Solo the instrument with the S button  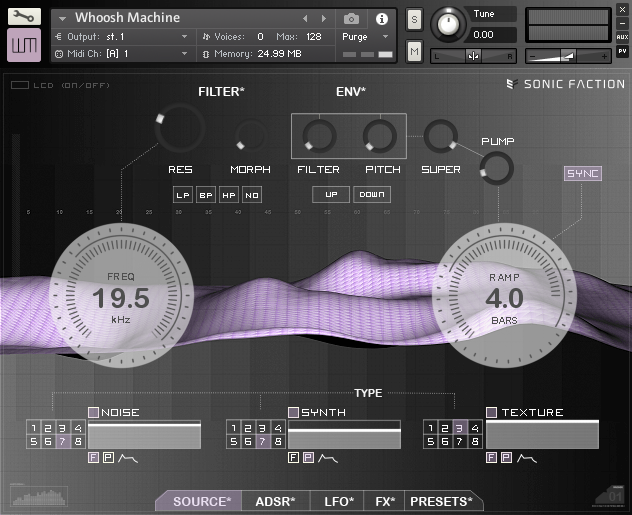point(414,21)
